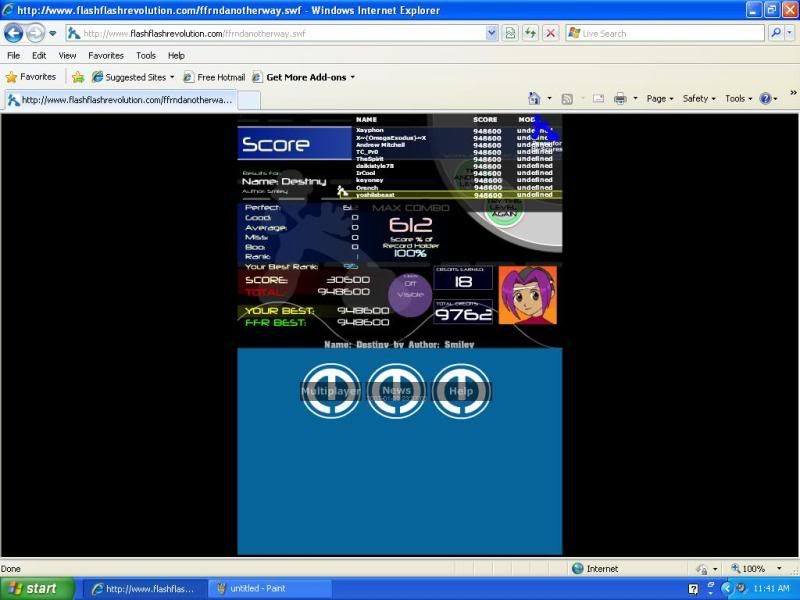The width and height of the screenshot is (800, 600).
Task: Open the Favorites menu in menu bar
Action: pos(106,56)
